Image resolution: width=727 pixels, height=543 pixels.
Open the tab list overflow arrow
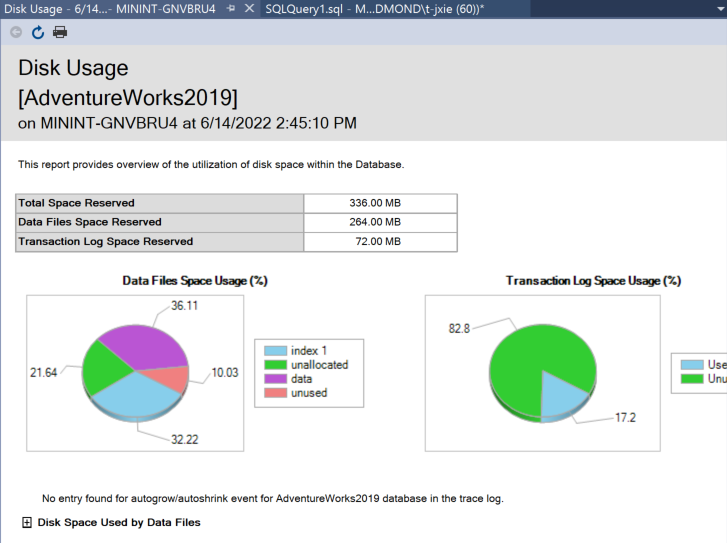click(x=719, y=8)
